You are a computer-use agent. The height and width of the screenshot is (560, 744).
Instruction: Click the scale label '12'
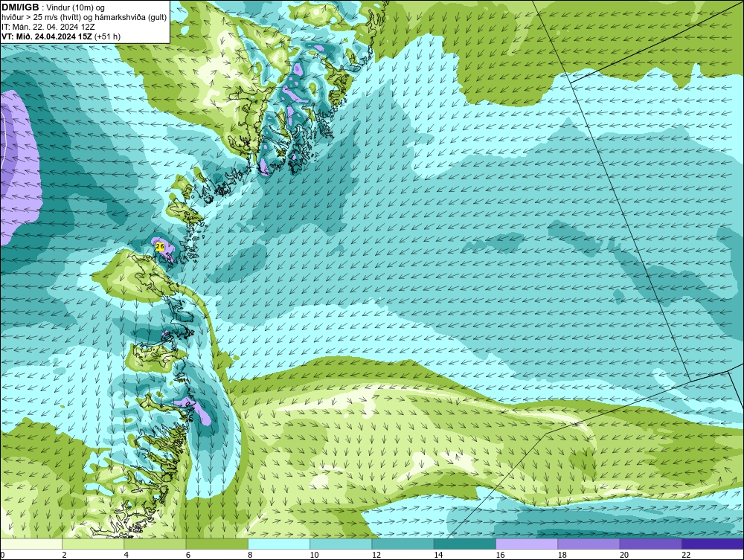(376, 555)
